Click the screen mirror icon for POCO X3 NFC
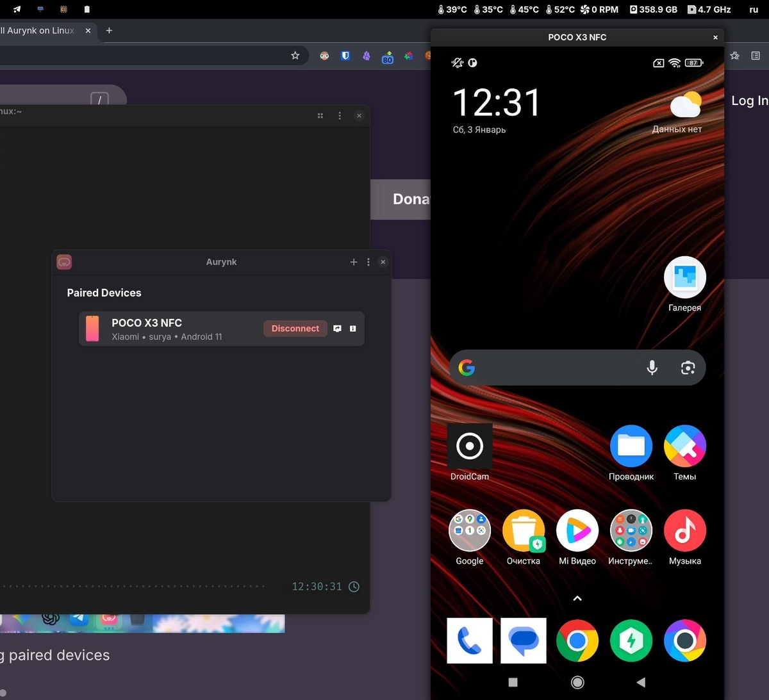This screenshot has width=769, height=700. pyautogui.click(x=337, y=329)
